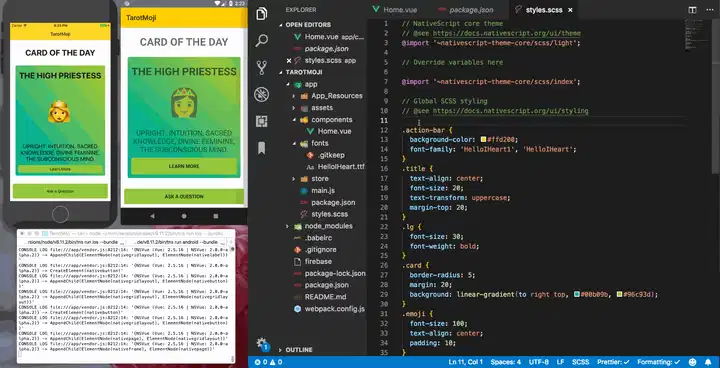
Task: Split the editor to the right
Action: pyautogui.click(x=692, y=10)
